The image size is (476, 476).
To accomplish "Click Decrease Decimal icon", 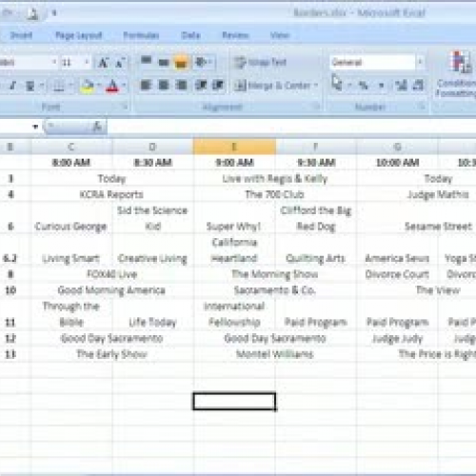I will [418, 86].
